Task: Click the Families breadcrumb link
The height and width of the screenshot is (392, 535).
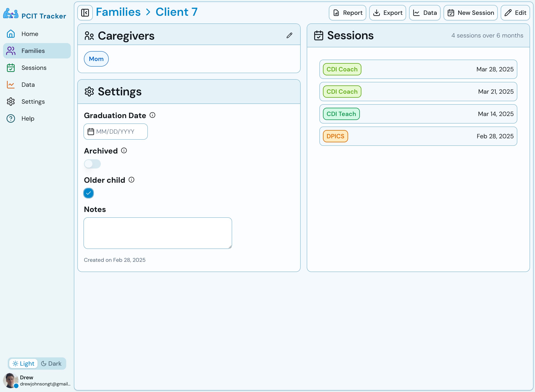Action: click(x=118, y=12)
